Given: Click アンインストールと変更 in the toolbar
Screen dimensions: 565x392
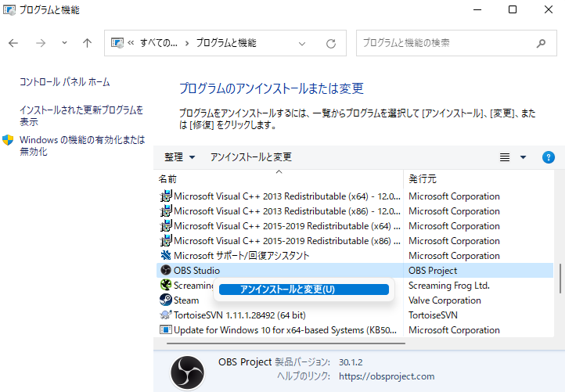Looking at the screenshot, I should [250, 157].
